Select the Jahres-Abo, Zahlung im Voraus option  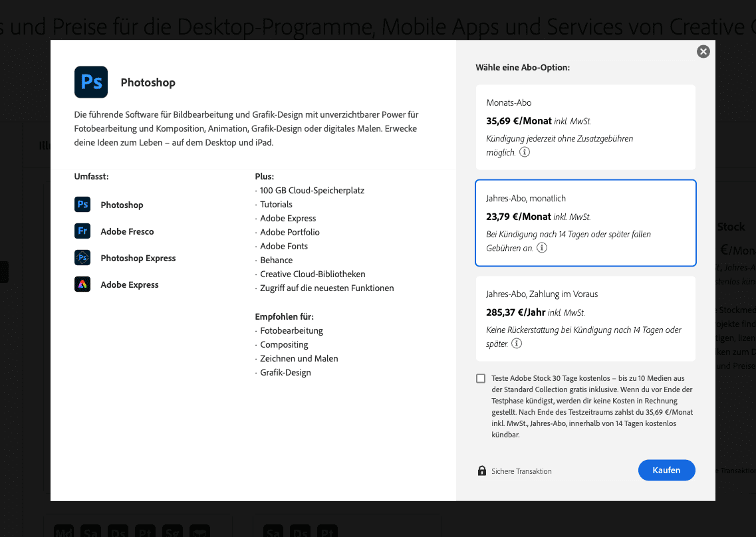[x=585, y=318]
